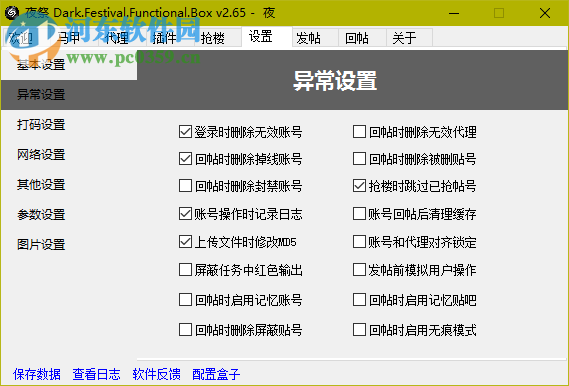569x386 pixels.
Task: Open 图片设置 in the sidebar
Action: (x=69, y=244)
